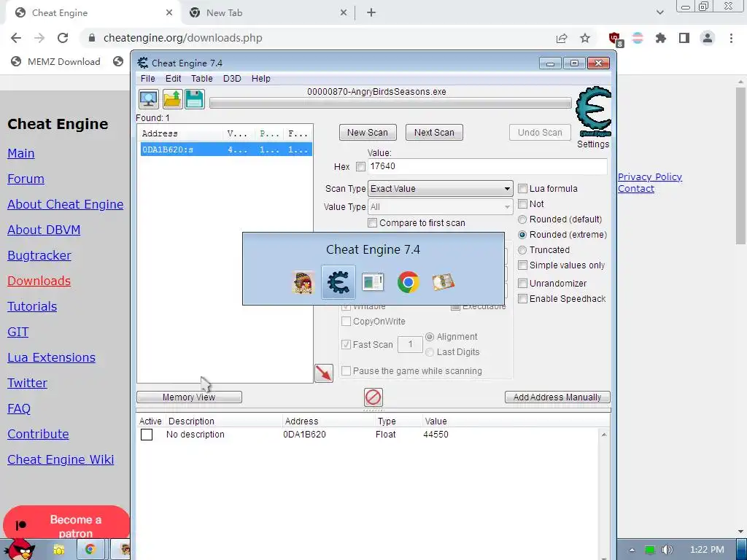Select the found address 0DA1B620 row
747x560 pixels.
click(226, 149)
